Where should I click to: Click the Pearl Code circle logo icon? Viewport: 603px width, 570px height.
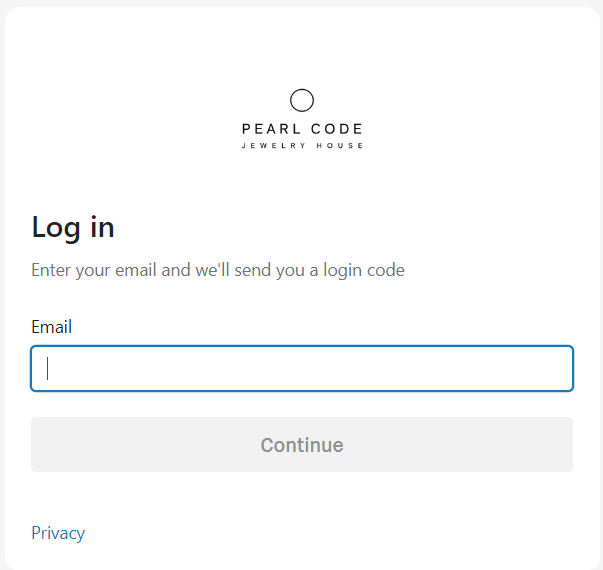click(302, 100)
